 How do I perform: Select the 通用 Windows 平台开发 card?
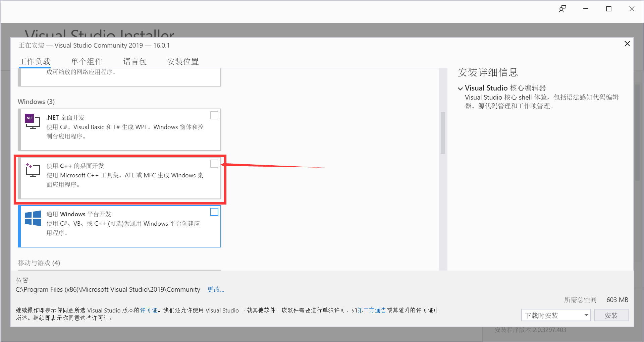[x=120, y=226]
